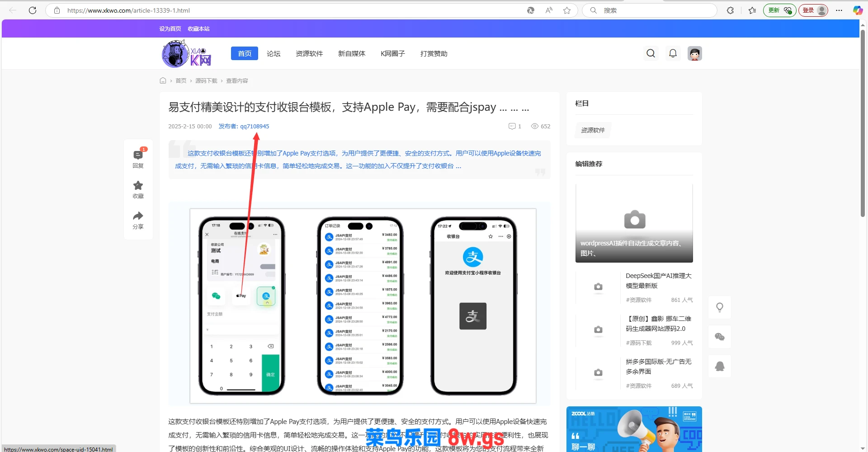Click the thumbnail beside the 拼多多国际版 article
The width and height of the screenshot is (868, 452).
[x=598, y=373]
